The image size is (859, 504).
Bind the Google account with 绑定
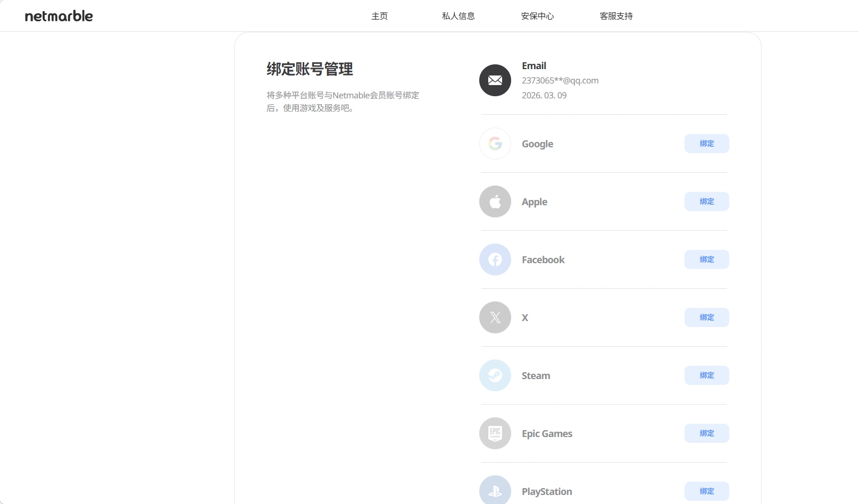tap(707, 144)
